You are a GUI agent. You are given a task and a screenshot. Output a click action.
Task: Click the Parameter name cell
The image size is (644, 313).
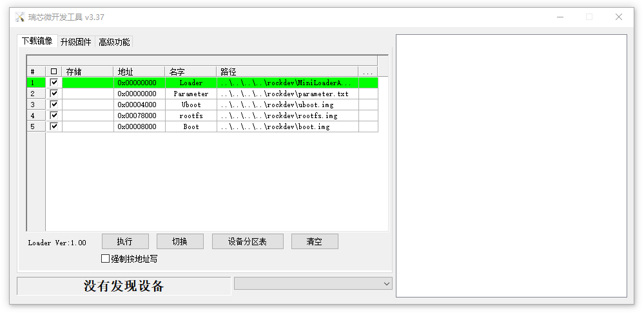[191, 94]
